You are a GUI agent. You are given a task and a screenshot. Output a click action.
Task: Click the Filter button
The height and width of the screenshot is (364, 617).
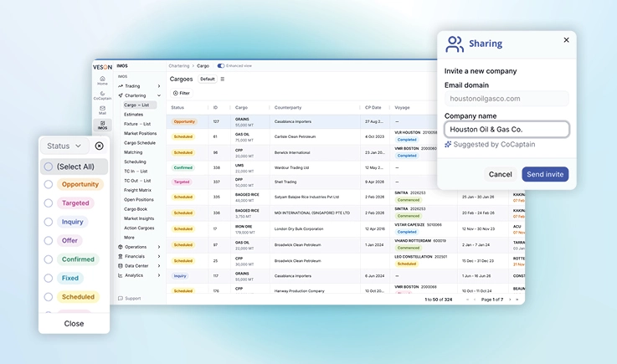click(182, 93)
